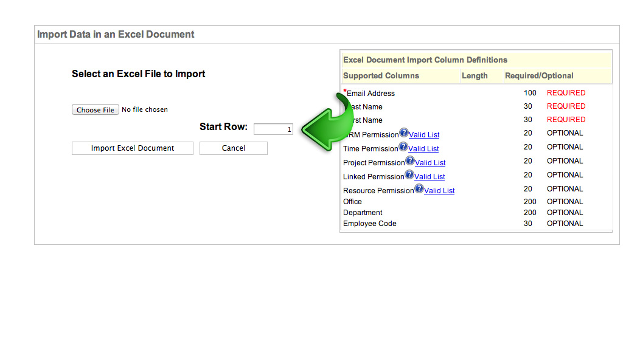640x364 pixels.
Task: Open help icon next to Resource Permission
Action: (x=419, y=189)
